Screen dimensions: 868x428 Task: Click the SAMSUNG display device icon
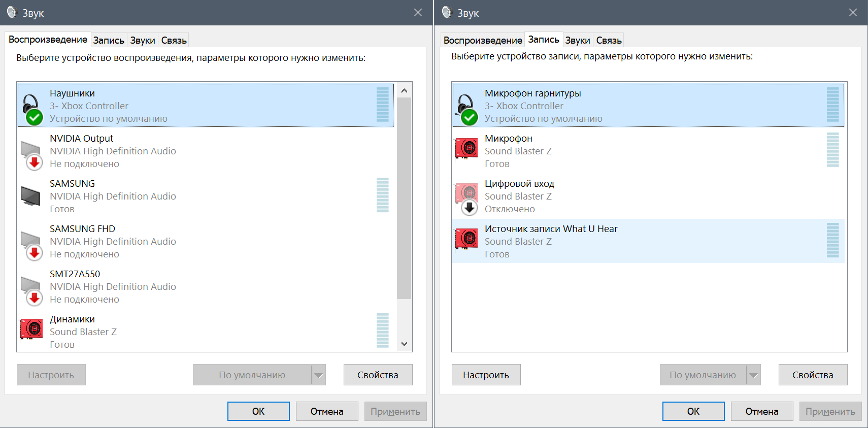[x=30, y=196]
